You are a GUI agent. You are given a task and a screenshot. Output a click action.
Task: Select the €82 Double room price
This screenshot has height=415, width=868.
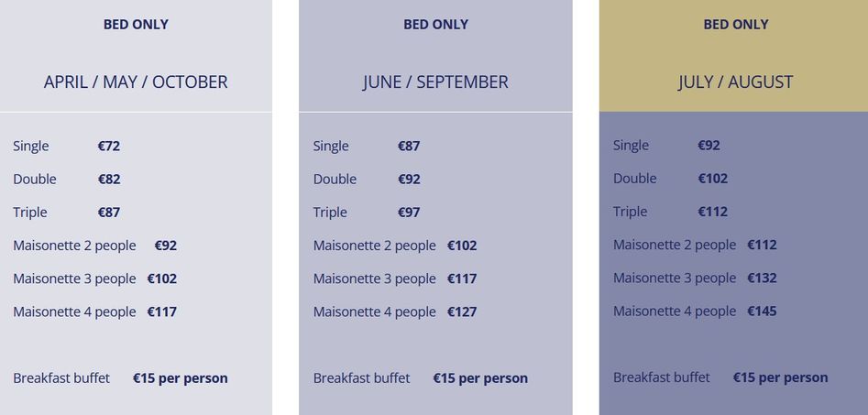[x=109, y=179]
